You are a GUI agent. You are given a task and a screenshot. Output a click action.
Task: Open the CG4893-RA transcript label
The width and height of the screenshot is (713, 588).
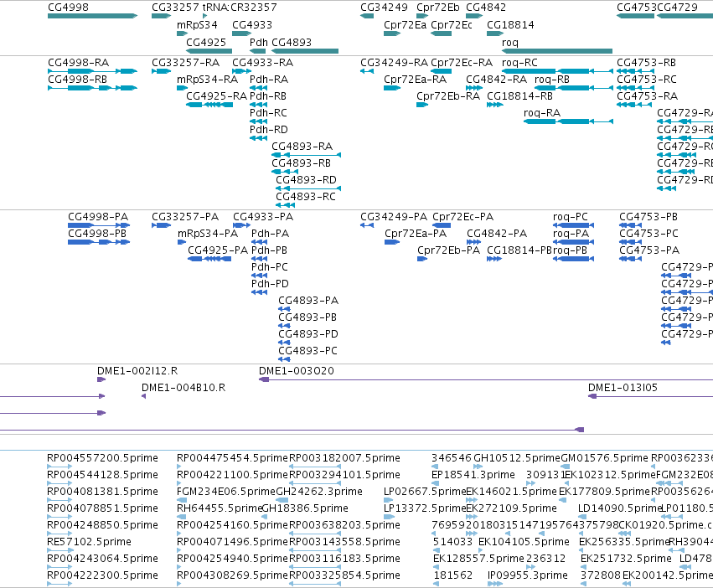302,147
